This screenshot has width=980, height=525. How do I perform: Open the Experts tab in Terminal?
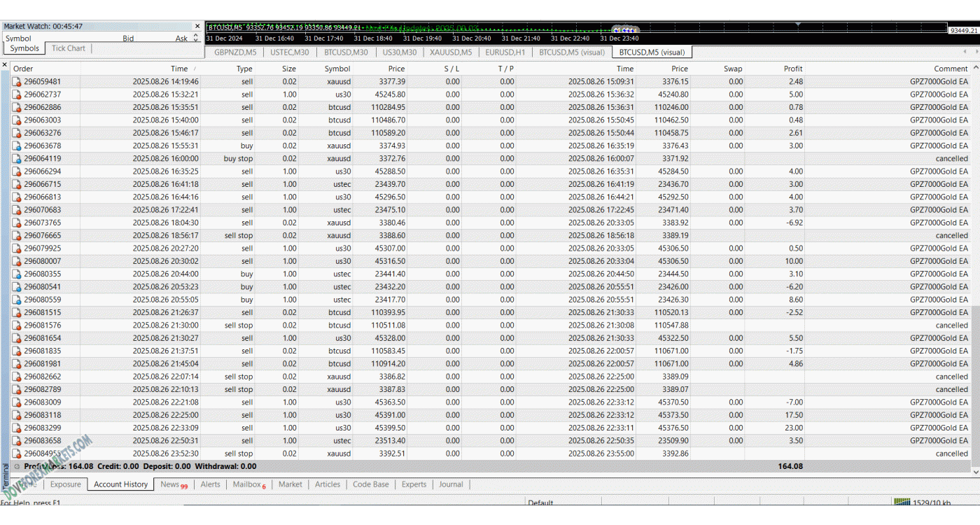coord(414,484)
